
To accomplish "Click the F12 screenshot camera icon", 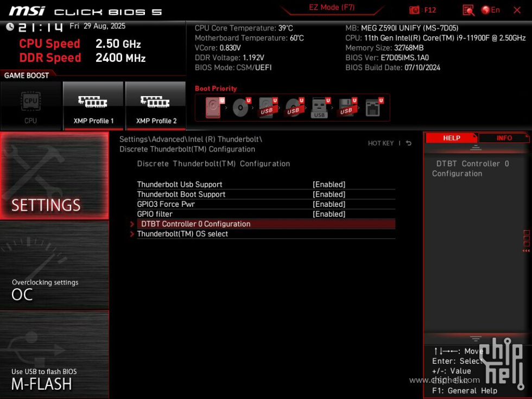I will 414,10.
